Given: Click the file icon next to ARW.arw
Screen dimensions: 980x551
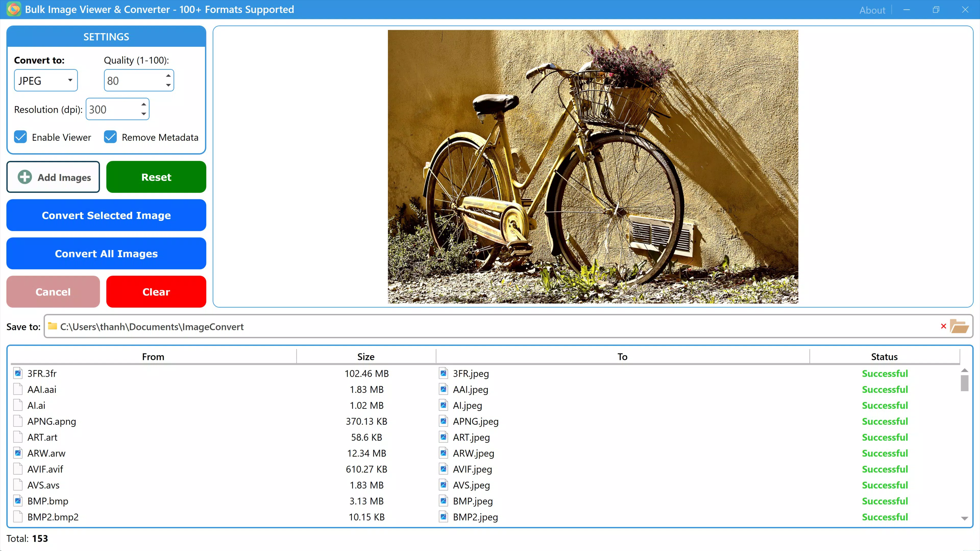Looking at the screenshot, I should (18, 453).
